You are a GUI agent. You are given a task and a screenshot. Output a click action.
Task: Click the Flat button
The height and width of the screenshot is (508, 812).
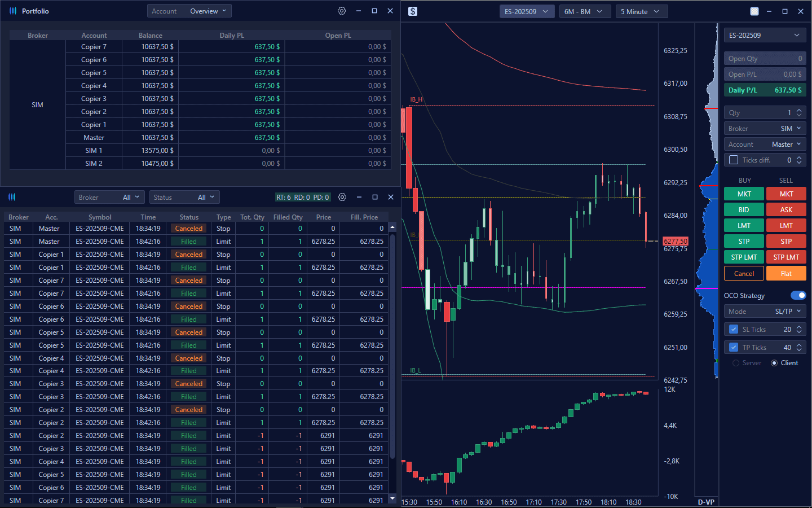[x=786, y=273]
